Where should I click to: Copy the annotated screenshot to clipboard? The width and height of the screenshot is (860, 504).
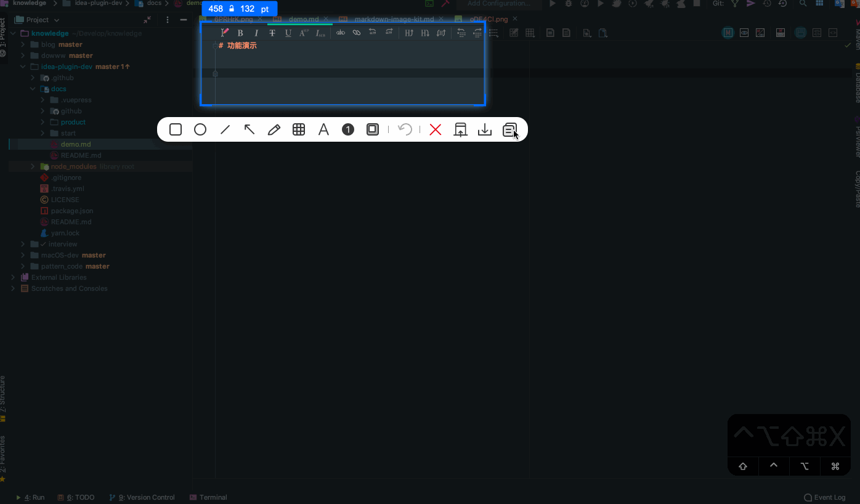509,129
